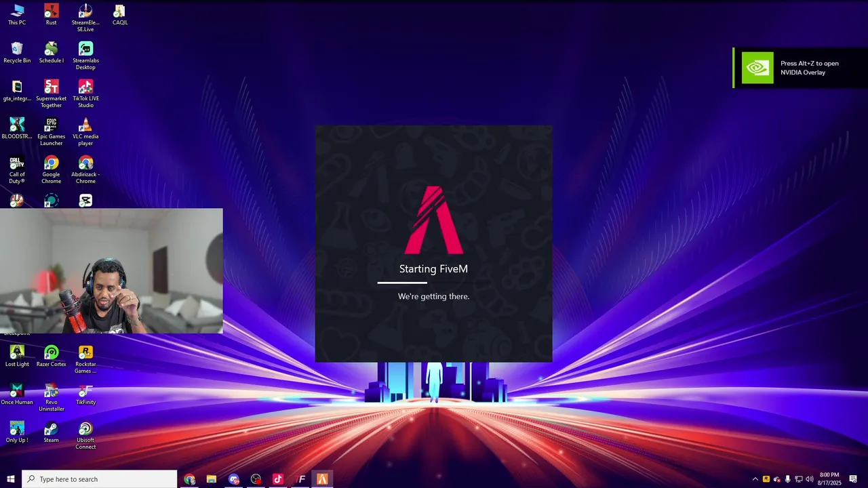Click the OneDrive cloud tray icon
The height and width of the screenshot is (488, 868).
coord(777,479)
